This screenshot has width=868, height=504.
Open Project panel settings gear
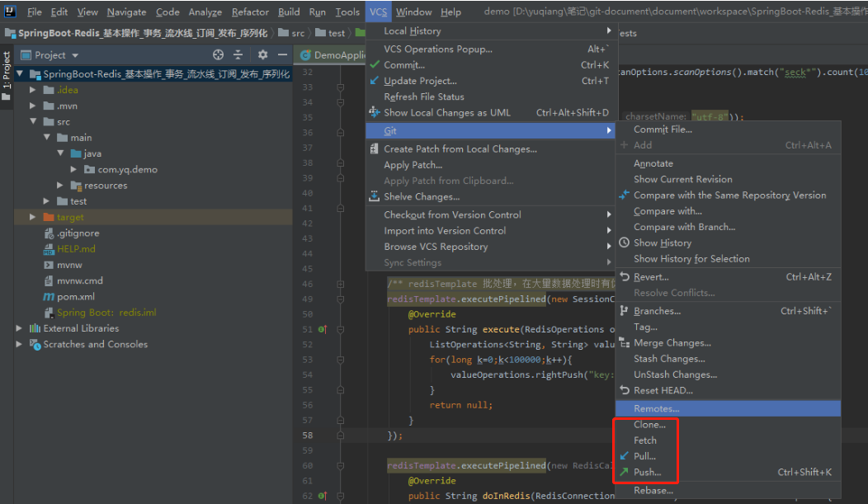point(262,54)
